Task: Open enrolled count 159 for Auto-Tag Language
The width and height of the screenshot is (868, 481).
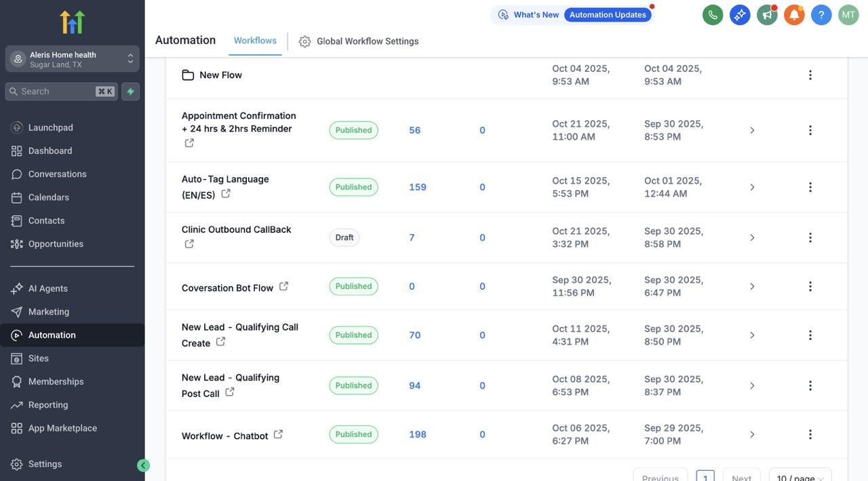Action: tap(417, 187)
